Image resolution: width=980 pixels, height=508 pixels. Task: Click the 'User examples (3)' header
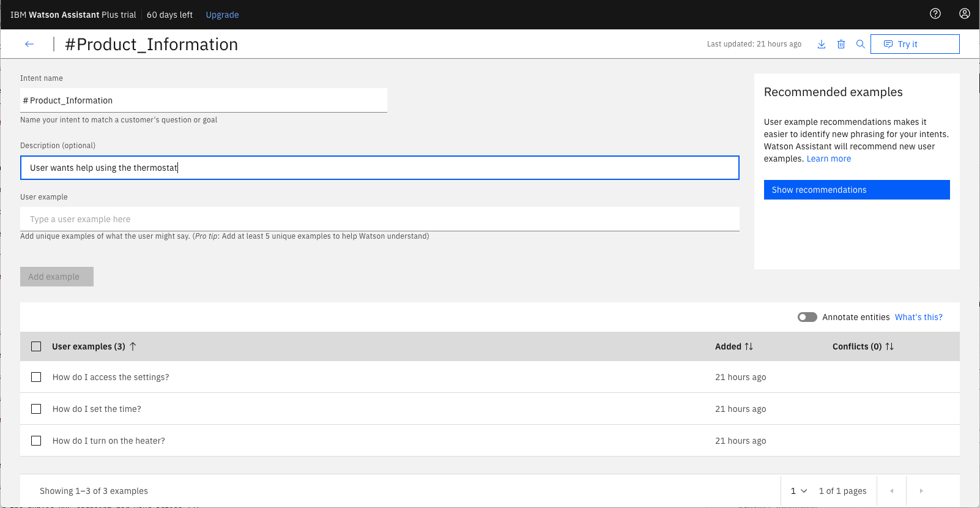coord(89,346)
